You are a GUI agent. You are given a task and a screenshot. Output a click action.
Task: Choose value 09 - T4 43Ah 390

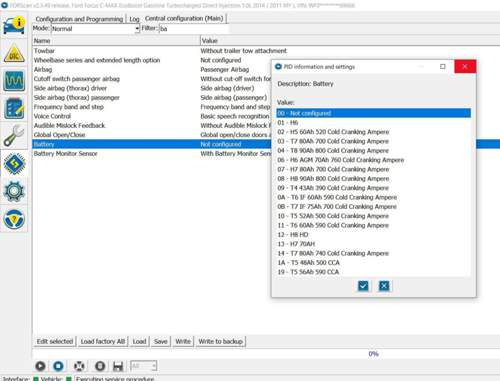click(x=373, y=188)
